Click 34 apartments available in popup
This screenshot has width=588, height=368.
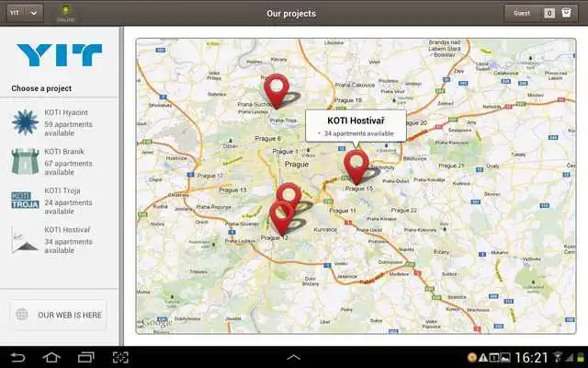[x=359, y=133]
